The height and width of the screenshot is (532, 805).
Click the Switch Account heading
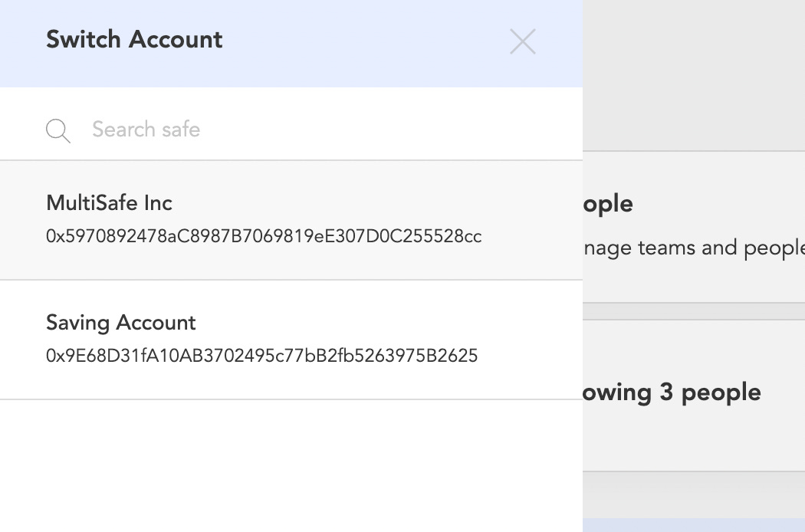pyautogui.click(x=134, y=40)
